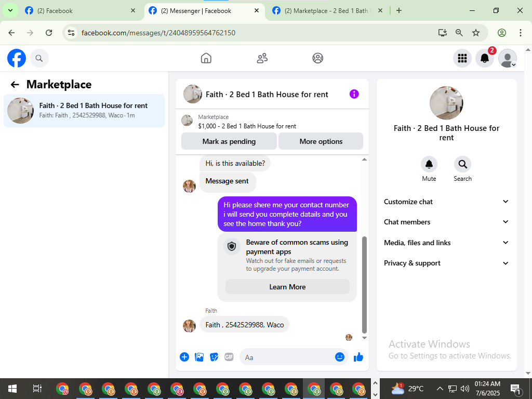Expand Privacy & support section
The width and height of the screenshot is (532, 399).
446,263
